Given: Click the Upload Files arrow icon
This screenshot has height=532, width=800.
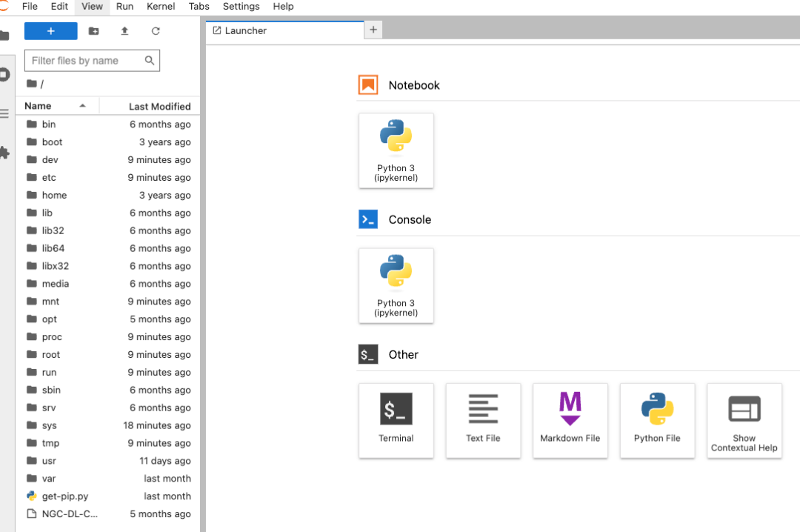Looking at the screenshot, I should (x=124, y=31).
